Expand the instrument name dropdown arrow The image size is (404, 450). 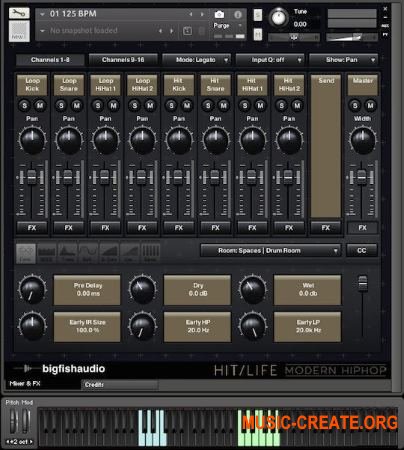[42, 14]
